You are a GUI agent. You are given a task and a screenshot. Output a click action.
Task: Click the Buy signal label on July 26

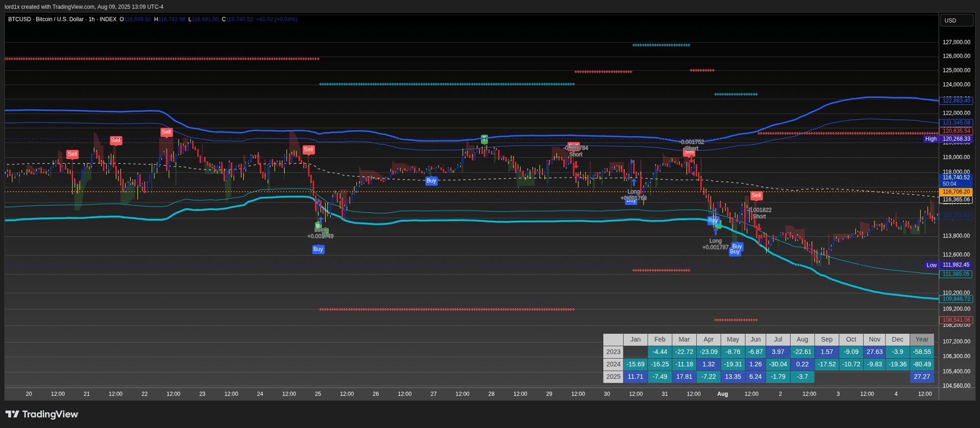coord(431,181)
